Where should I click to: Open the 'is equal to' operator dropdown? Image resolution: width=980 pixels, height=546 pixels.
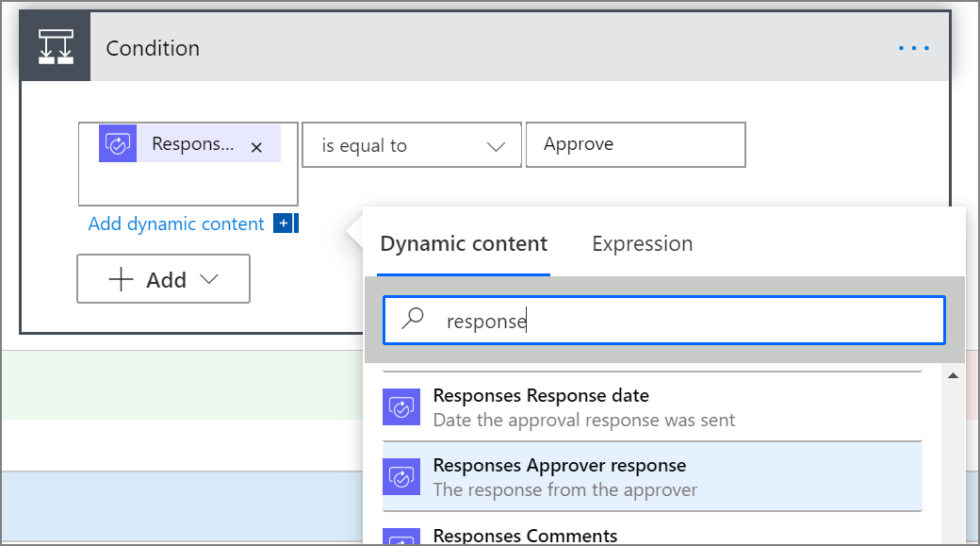tap(411, 145)
